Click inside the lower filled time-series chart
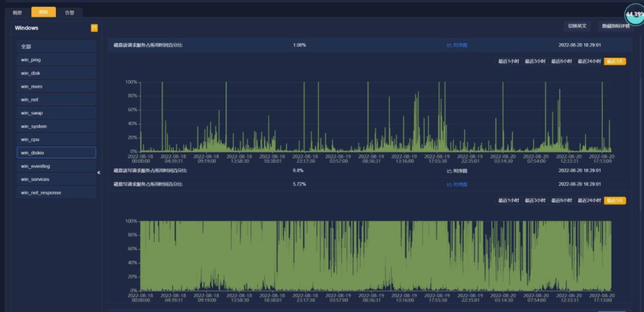This screenshot has width=644, height=312. 376,256
